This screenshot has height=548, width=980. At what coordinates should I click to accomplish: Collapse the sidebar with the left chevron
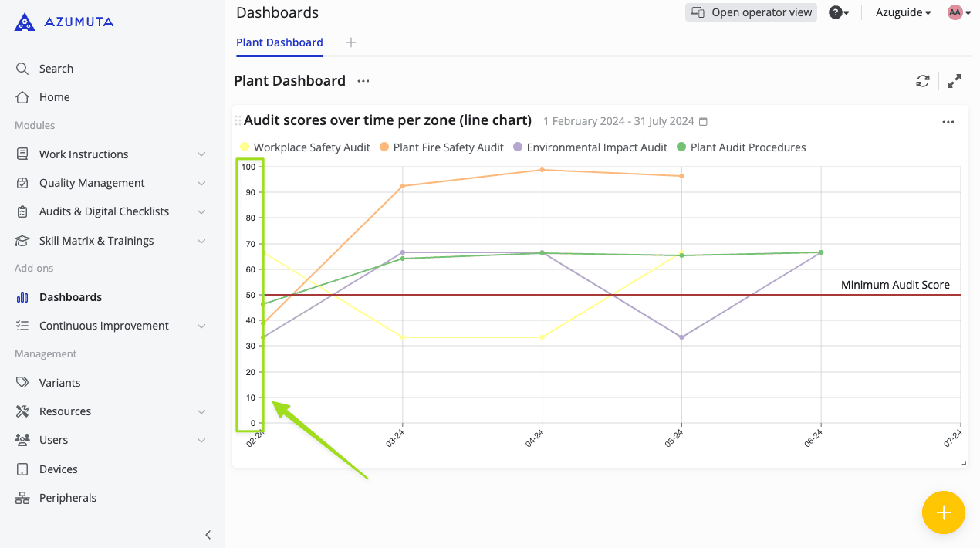coord(208,535)
